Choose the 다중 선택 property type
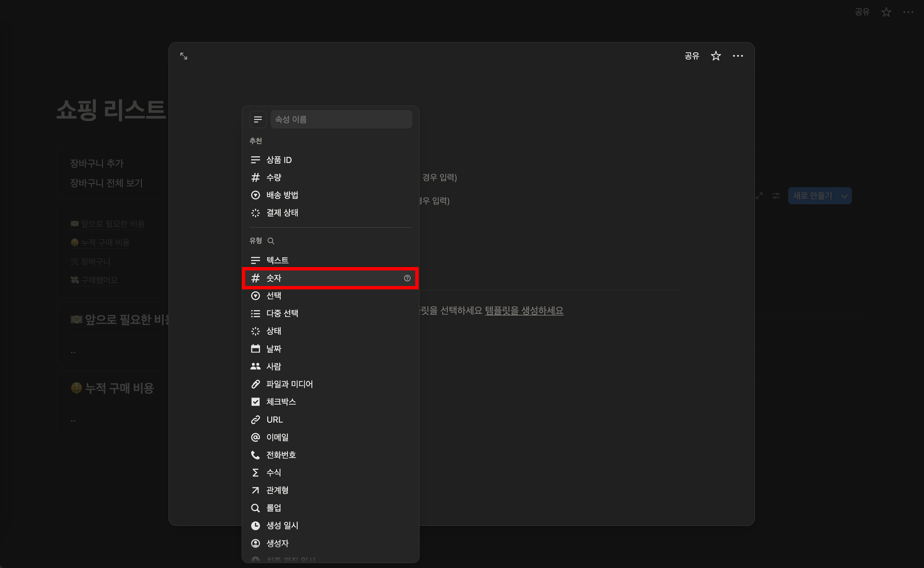 282,313
